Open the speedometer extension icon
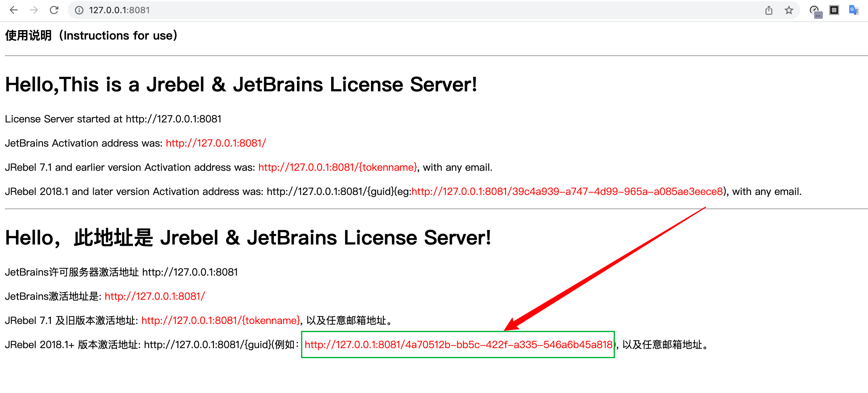Image resolution: width=868 pixels, height=393 pixels. coord(815,11)
